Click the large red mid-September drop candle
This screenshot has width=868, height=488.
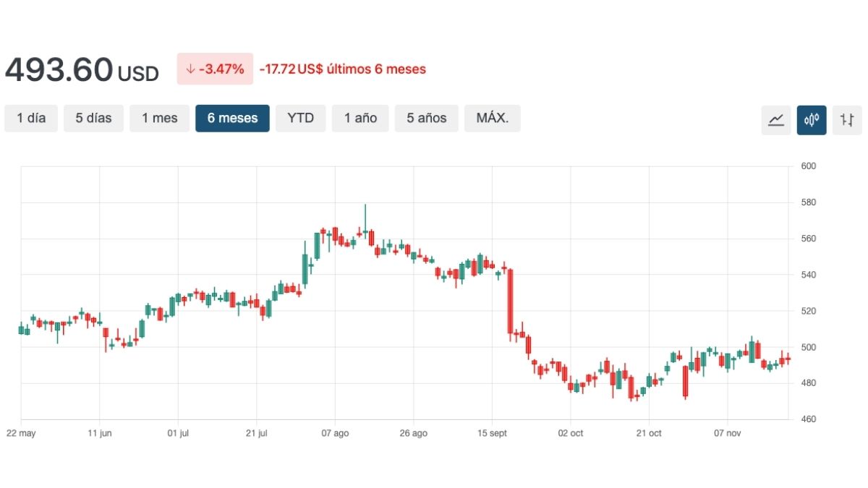510,300
